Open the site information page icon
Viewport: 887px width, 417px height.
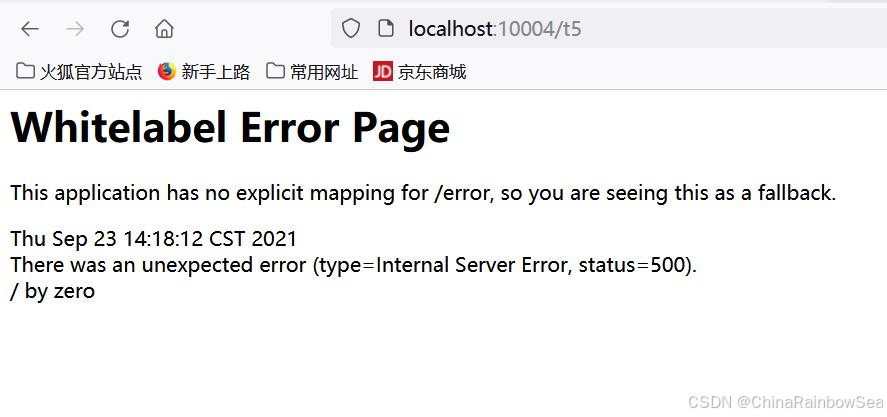pyautogui.click(x=385, y=28)
